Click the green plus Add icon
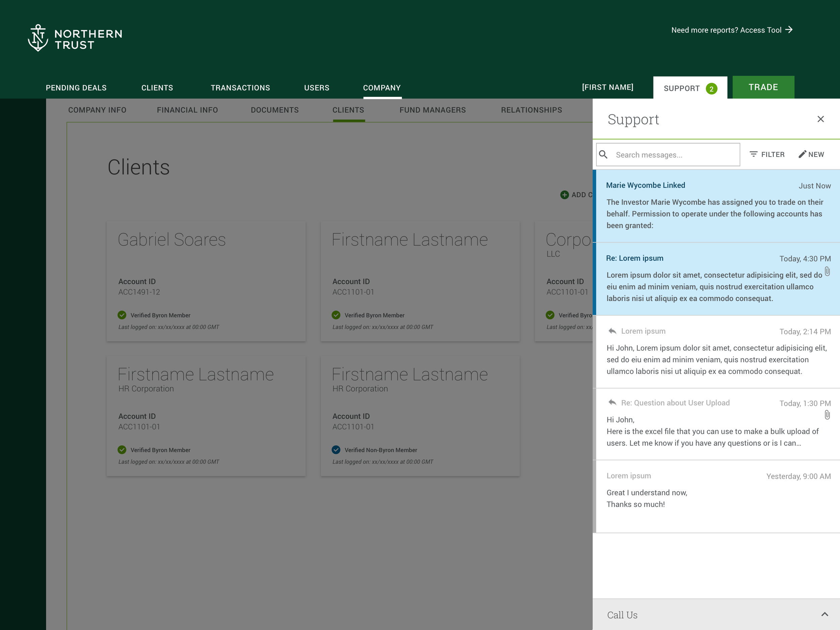The width and height of the screenshot is (840, 630). click(565, 195)
